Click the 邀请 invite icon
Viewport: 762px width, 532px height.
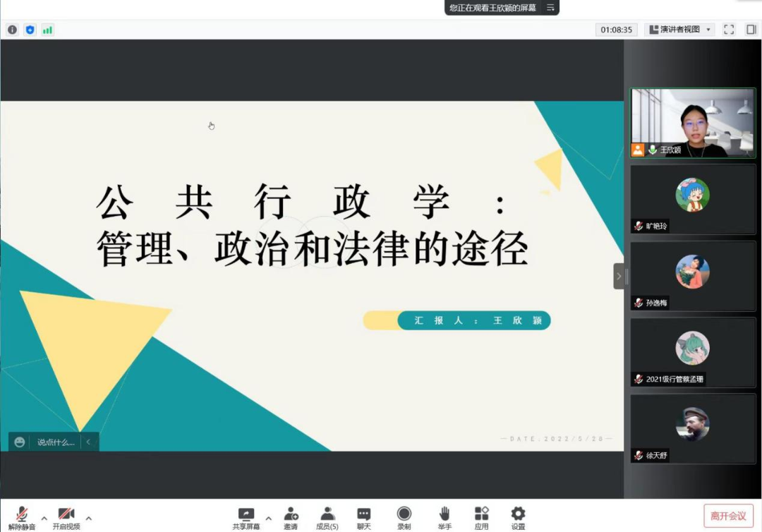coord(291,516)
